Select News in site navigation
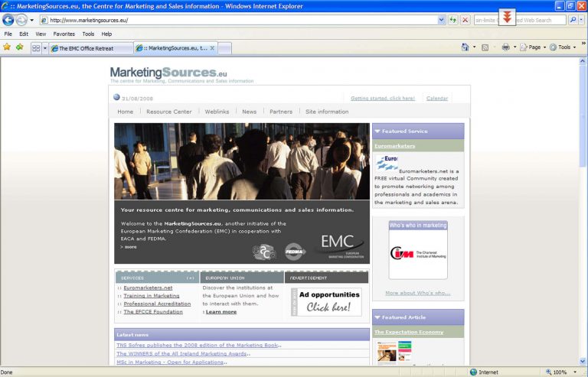Viewport: 588px width, 377px height. pyautogui.click(x=250, y=112)
